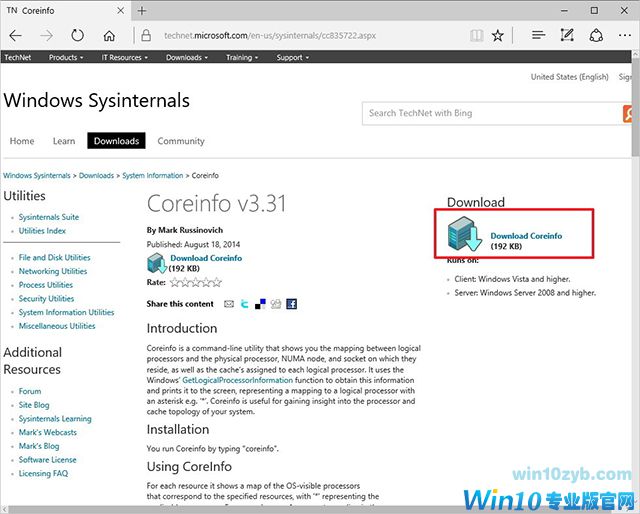Share this content on Facebook icon
This screenshot has height=514, width=640.
(291, 304)
